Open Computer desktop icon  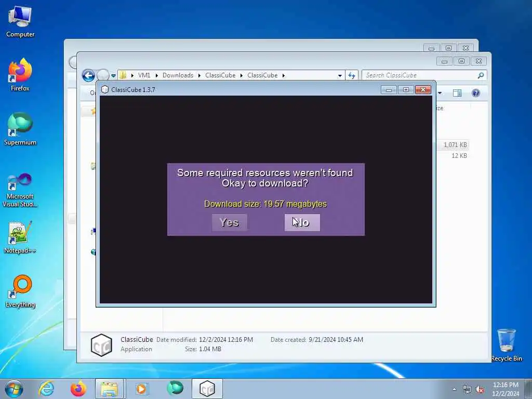20,21
